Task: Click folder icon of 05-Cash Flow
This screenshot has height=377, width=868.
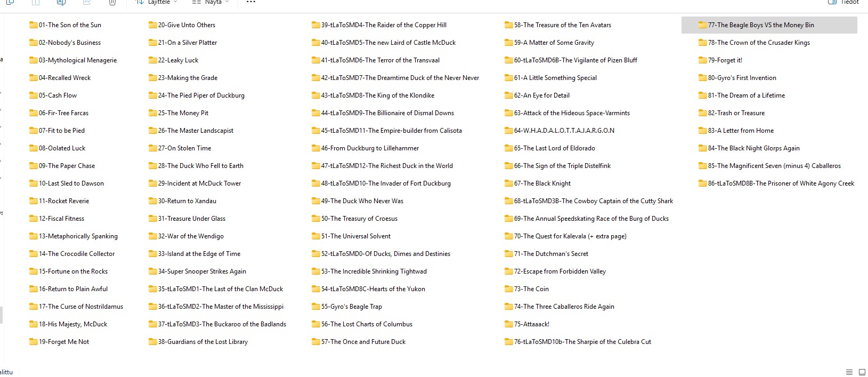Action: 34,95
